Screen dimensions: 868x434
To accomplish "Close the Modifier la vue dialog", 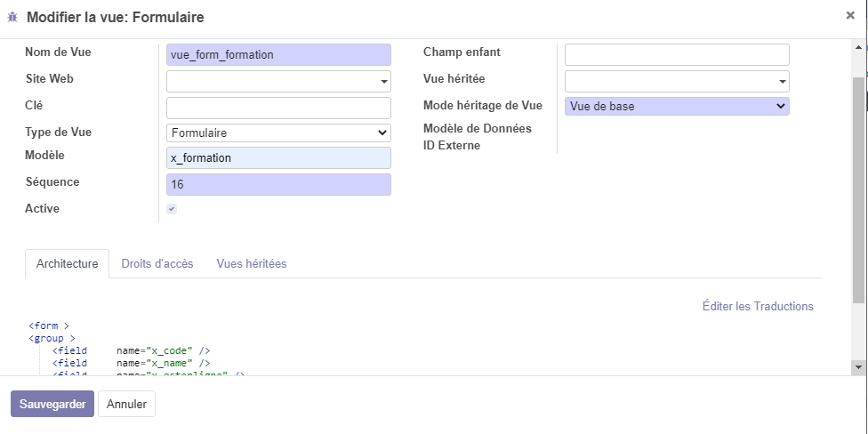I will (850, 15).
